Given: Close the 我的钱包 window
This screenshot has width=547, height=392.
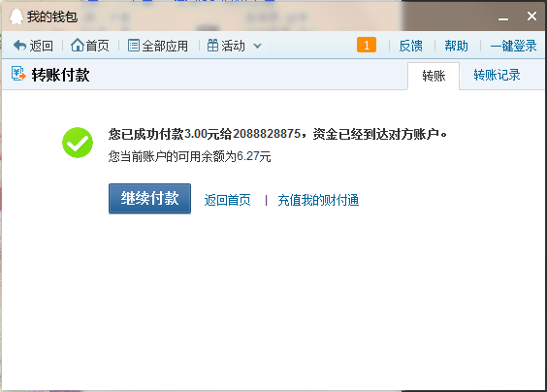Looking at the screenshot, I should click(531, 16).
